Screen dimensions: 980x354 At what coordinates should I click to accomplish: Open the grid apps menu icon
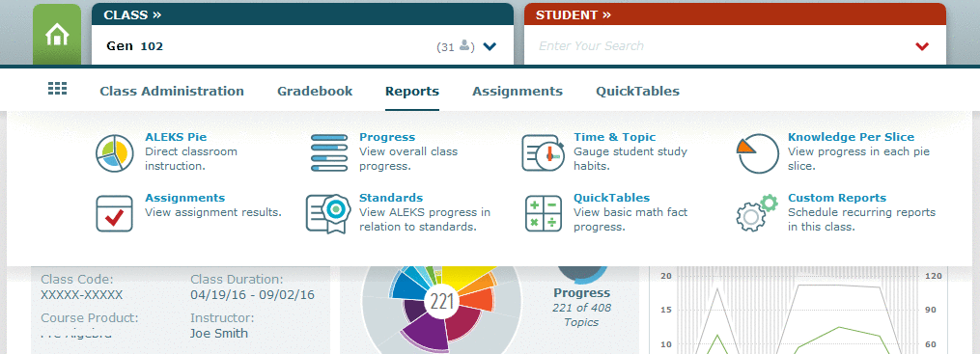58,89
